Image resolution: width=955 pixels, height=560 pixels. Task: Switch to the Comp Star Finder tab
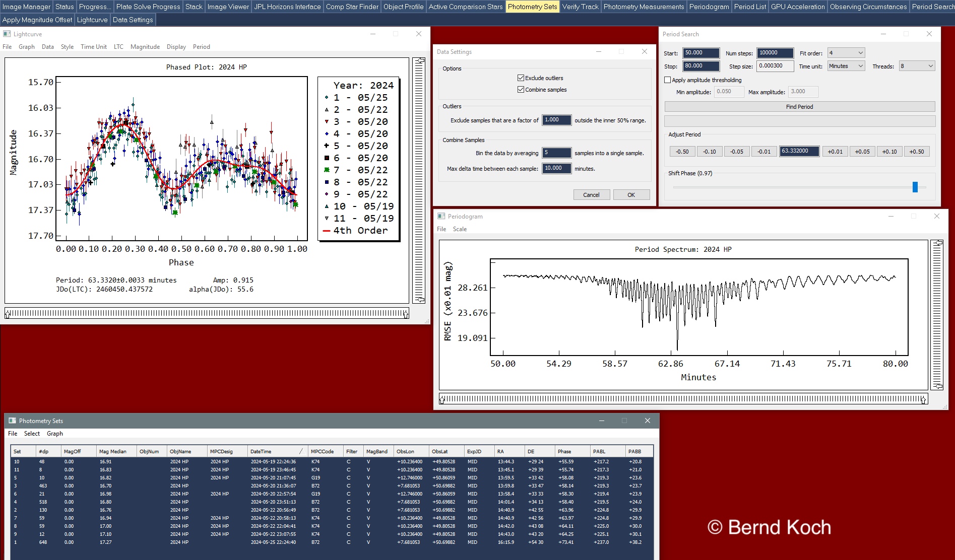352,7
